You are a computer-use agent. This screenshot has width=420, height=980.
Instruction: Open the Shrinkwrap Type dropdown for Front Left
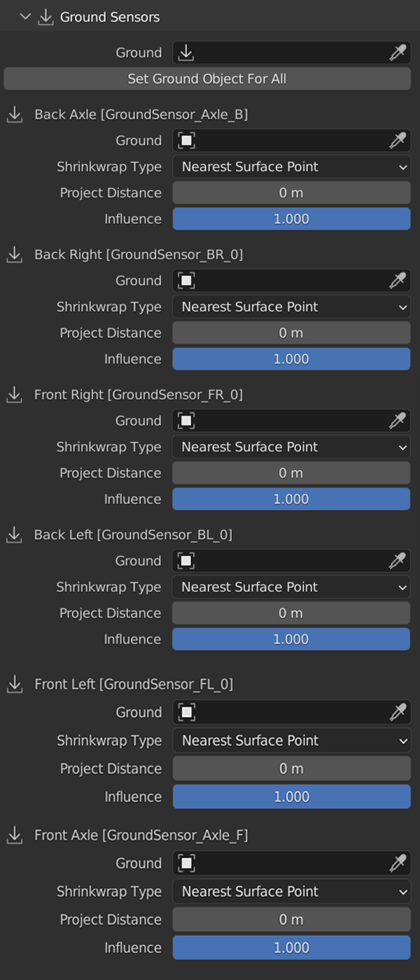pyautogui.click(x=291, y=741)
